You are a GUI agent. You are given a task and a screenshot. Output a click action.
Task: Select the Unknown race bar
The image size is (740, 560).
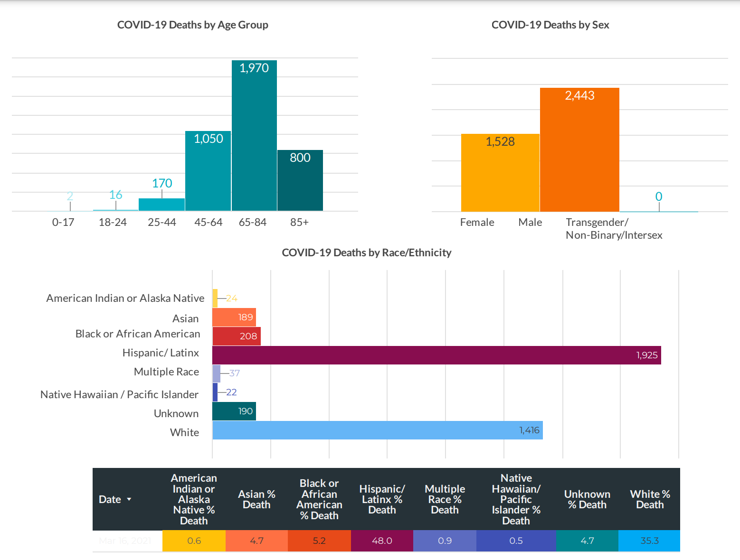point(234,411)
